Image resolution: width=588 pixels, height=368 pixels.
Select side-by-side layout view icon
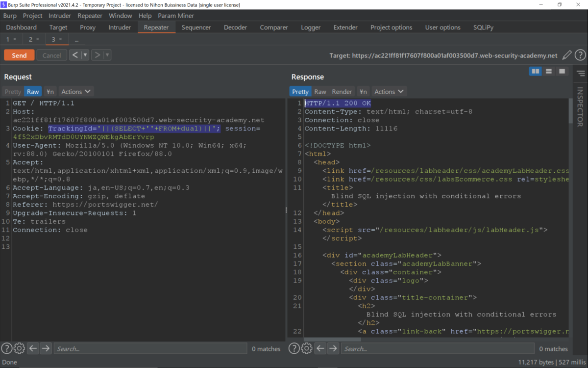(x=536, y=72)
